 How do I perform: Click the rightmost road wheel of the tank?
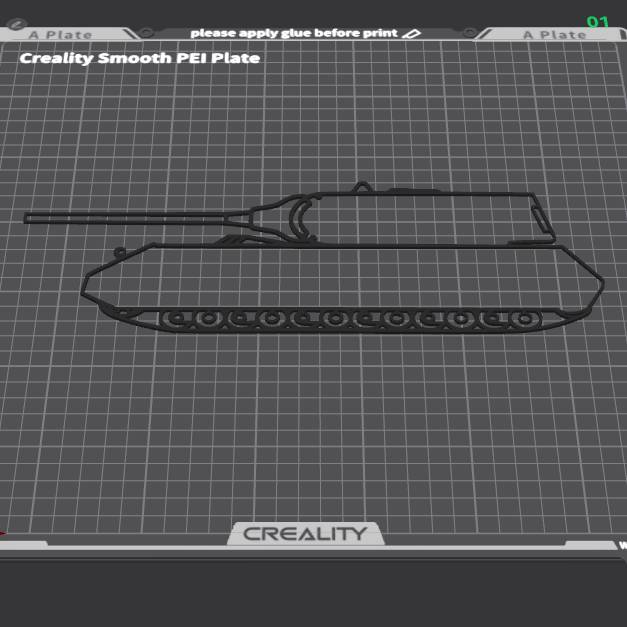[x=523, y=319]
